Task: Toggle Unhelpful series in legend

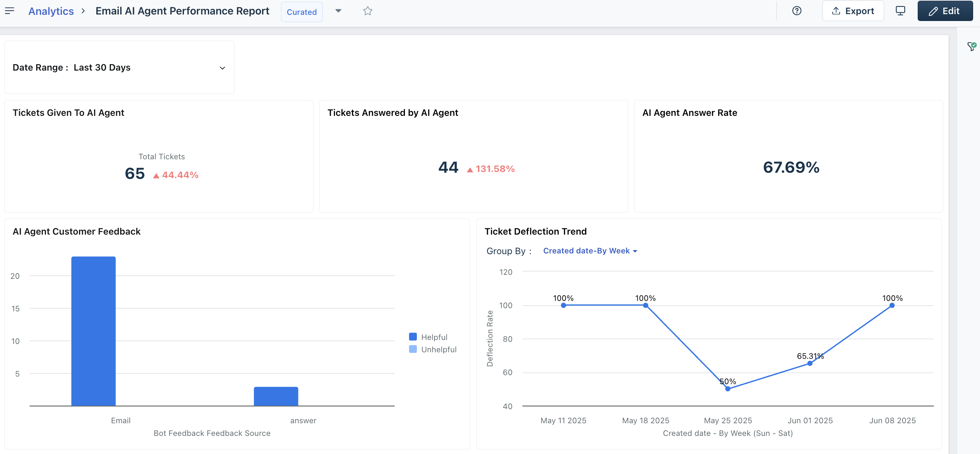Action: click(438, 349)
